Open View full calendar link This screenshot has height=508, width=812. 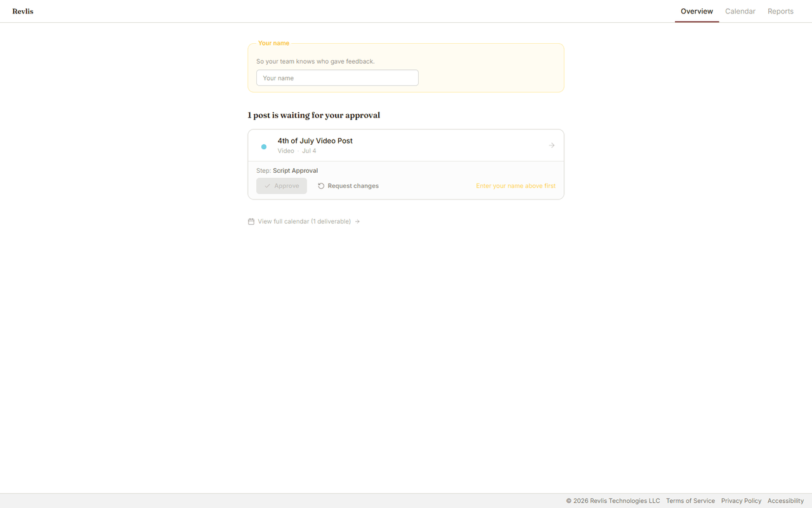click(304, 222)
